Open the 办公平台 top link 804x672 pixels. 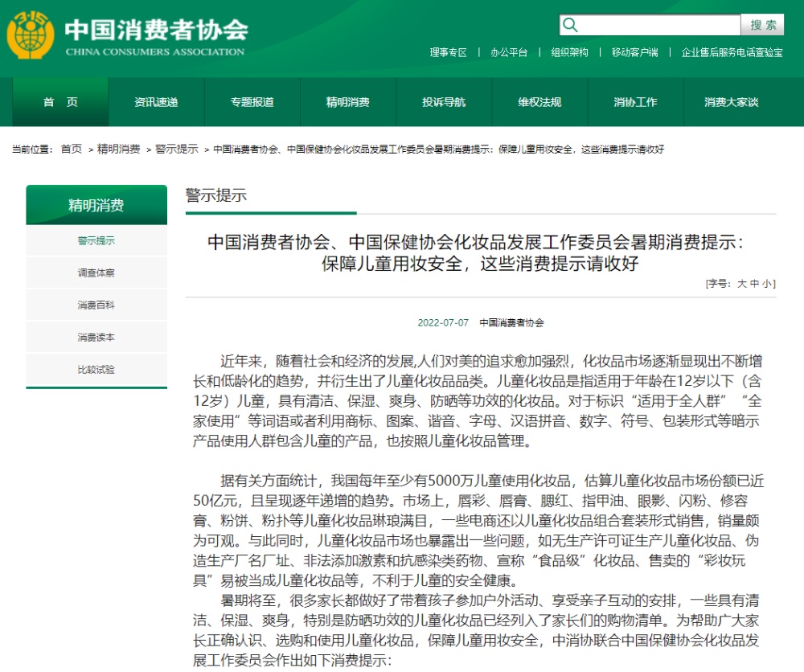click(509, 52)
